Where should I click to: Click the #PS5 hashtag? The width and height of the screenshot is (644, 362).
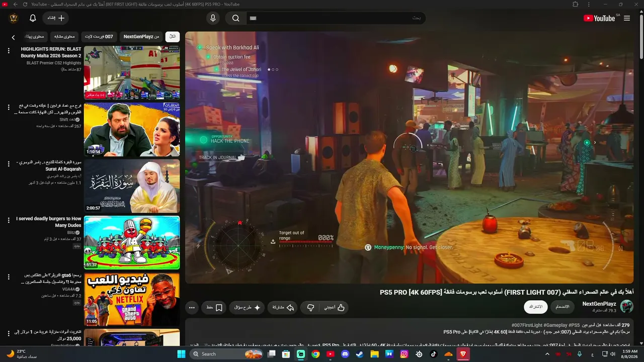(574, 325)
